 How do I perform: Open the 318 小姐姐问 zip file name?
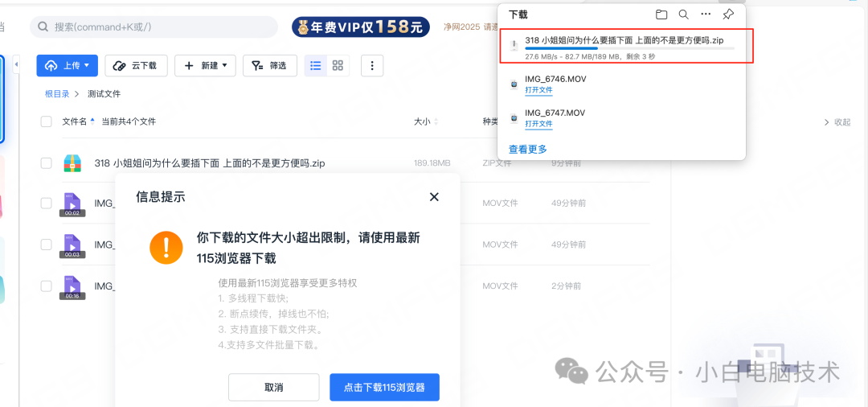210,162
